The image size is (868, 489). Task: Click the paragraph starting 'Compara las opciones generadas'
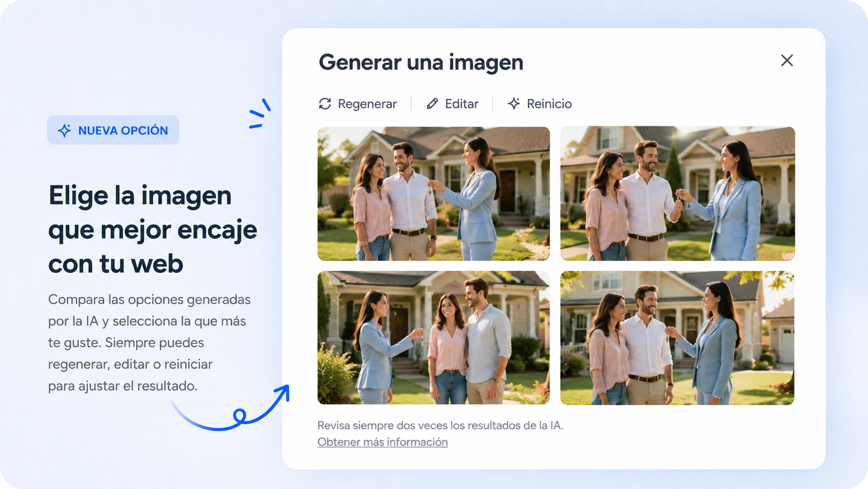coord(150,342)
